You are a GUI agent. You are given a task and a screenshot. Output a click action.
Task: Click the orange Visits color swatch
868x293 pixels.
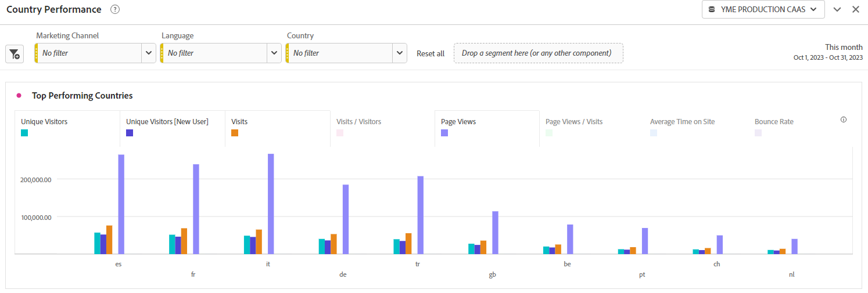tap(235, 133)
